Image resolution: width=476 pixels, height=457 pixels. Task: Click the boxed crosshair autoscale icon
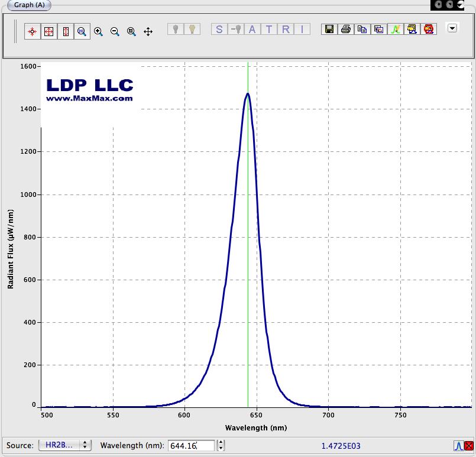(49, 31)
